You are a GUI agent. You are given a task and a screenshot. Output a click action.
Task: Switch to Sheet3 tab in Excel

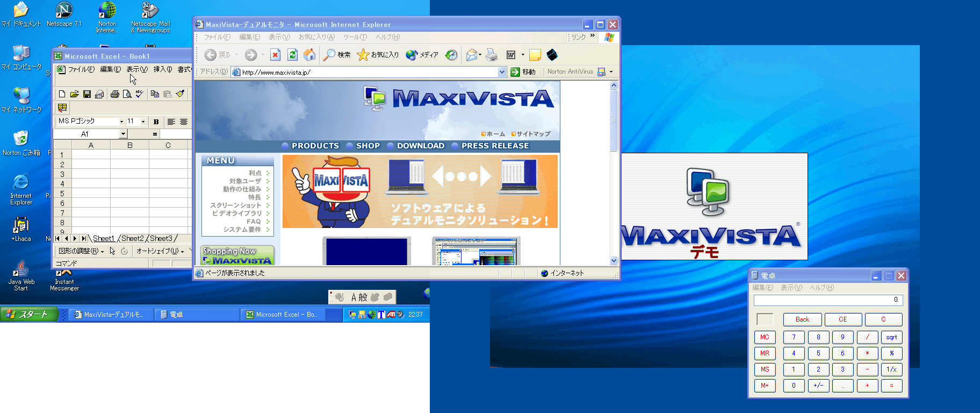click(161, 238)
